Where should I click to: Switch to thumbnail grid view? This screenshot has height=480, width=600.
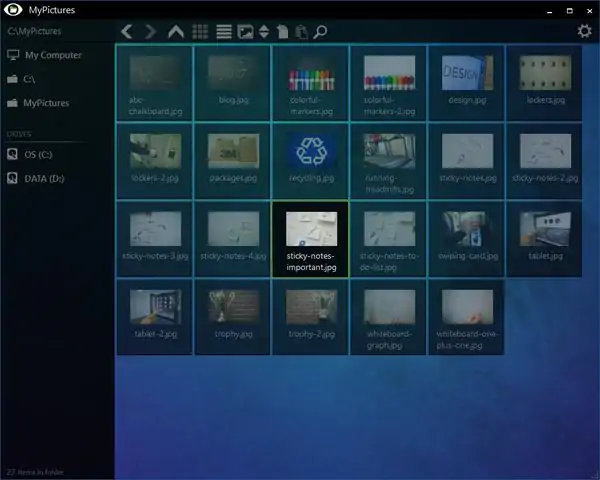tap(200, 32)
